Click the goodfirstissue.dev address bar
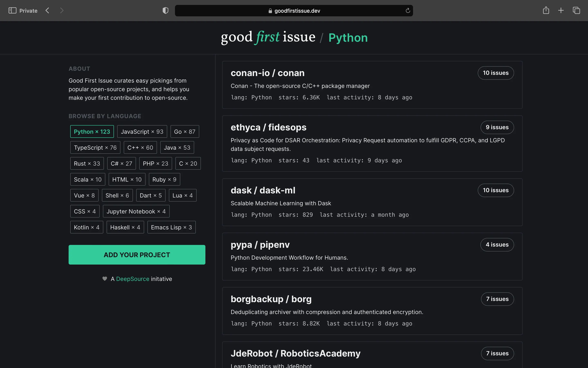The image size is (588, 368). pyautogui.click(x=294, y=11)
